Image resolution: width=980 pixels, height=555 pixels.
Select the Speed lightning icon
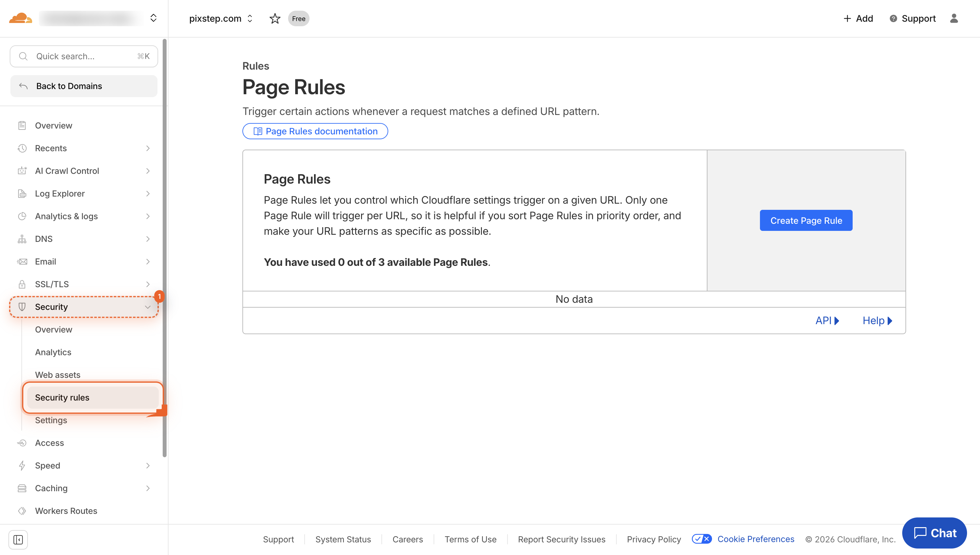(x=22, y=465)
